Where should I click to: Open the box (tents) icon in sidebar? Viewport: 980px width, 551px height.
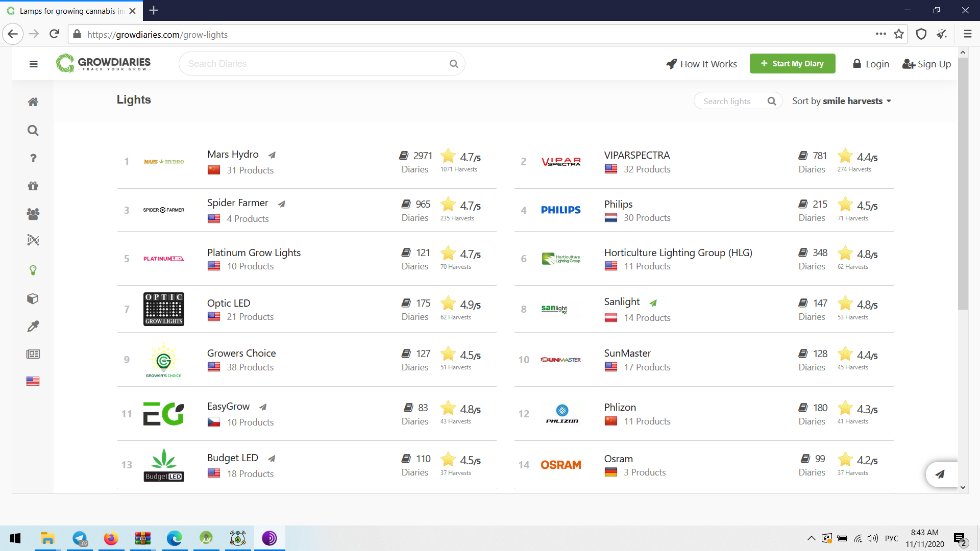tap(33, 298)
